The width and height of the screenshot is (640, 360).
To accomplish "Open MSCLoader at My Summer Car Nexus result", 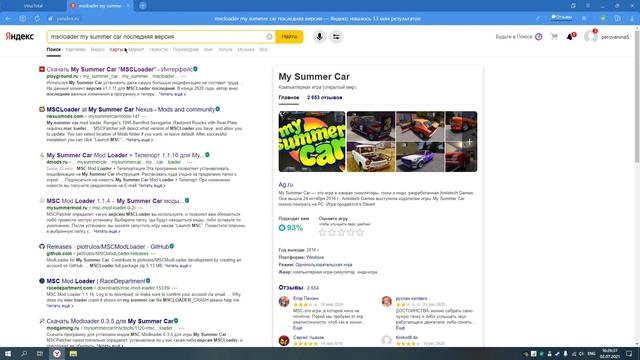I will point(131,109).
